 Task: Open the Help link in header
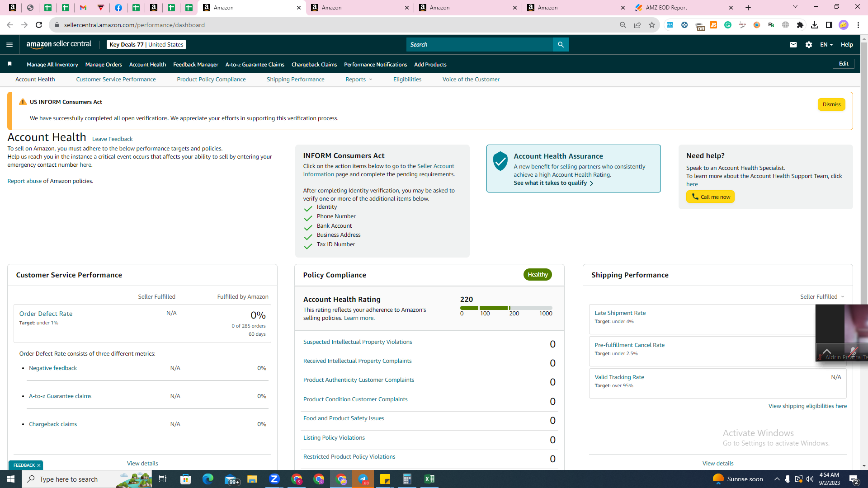pyautogui.click(x=847, y=45)
